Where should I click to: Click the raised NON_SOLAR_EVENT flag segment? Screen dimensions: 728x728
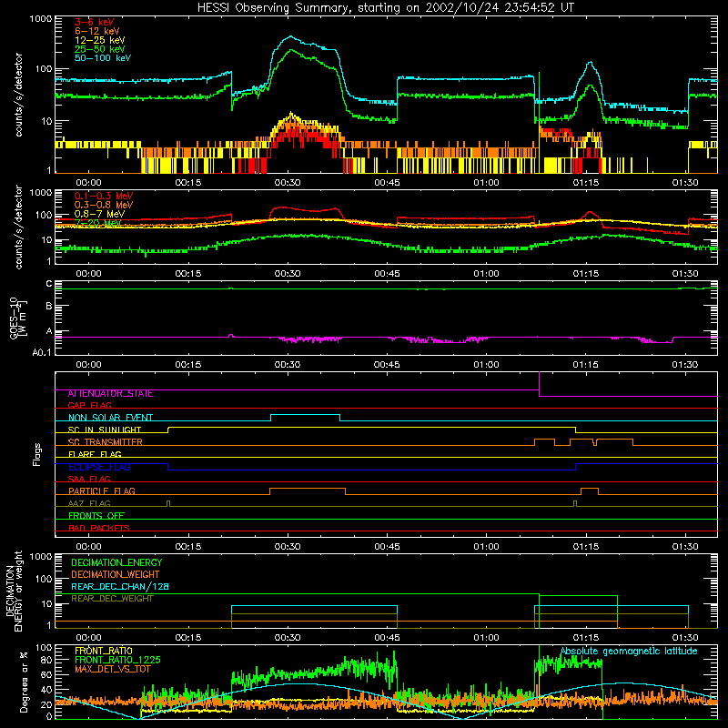(x=305, y=415)
